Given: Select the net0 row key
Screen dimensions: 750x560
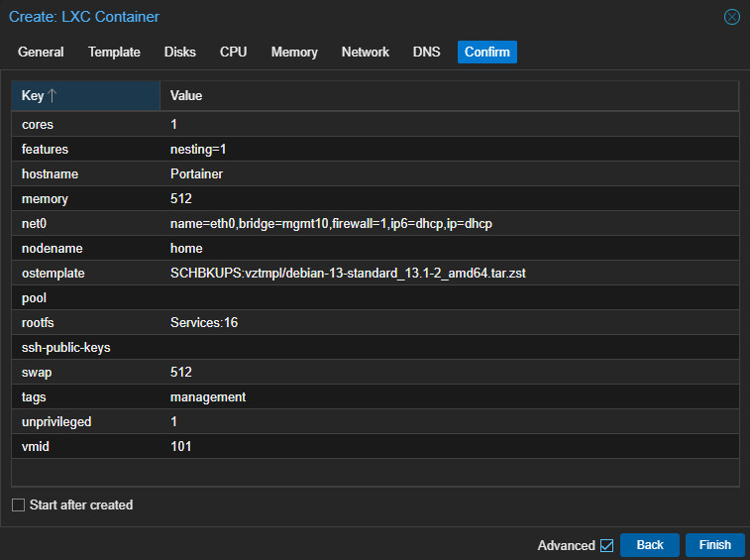Looking at the screenshot, I should (x=34, y=224).
